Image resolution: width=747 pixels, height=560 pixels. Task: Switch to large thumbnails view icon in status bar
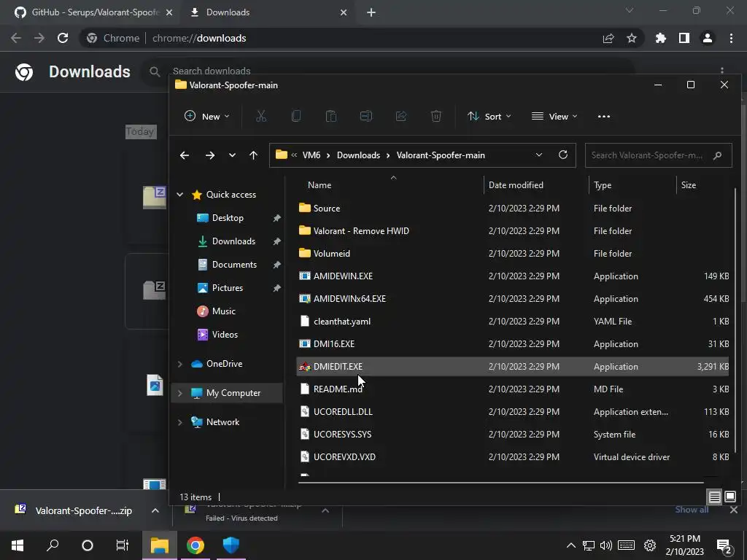[730, 497]
